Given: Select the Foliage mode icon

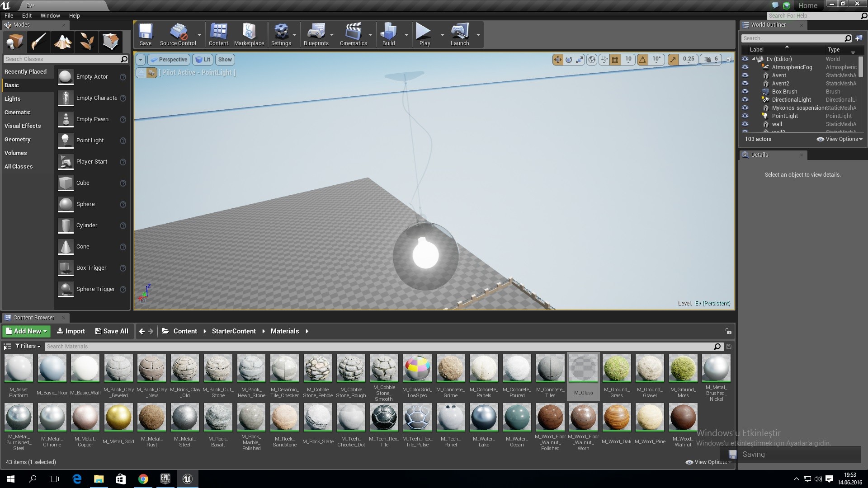Looking at the screenshot, I should (87, 42).
